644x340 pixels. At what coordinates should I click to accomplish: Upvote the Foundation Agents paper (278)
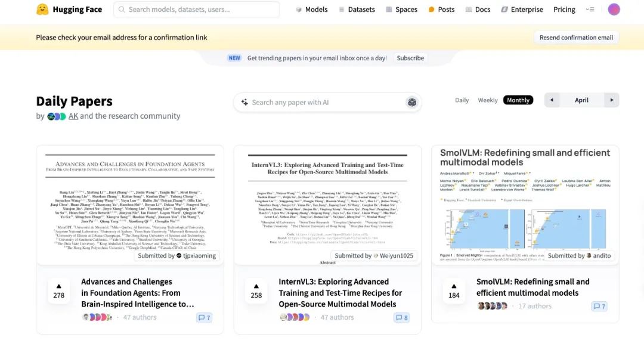point(58,291)
